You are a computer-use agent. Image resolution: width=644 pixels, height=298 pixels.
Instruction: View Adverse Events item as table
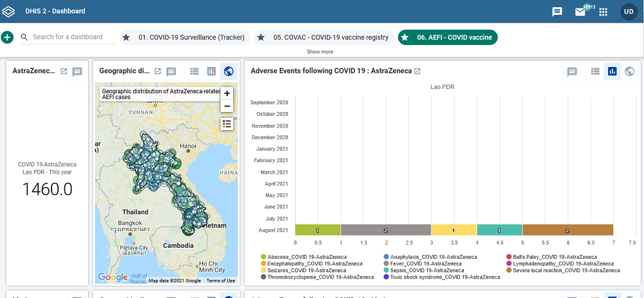coord(595,71)
